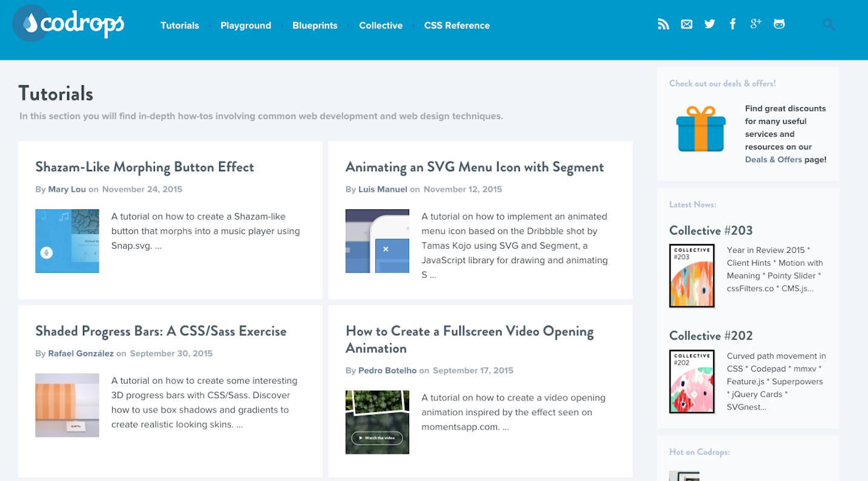Open the GitHub cat icon
The image size is (868, 481).
779,24
